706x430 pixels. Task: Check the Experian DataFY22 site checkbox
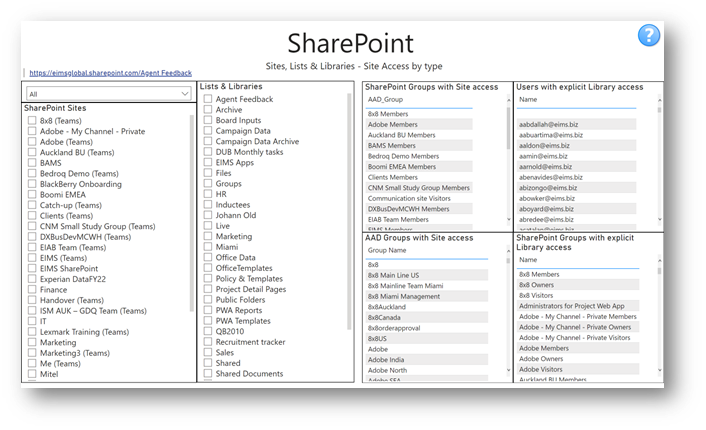point(32,279)
